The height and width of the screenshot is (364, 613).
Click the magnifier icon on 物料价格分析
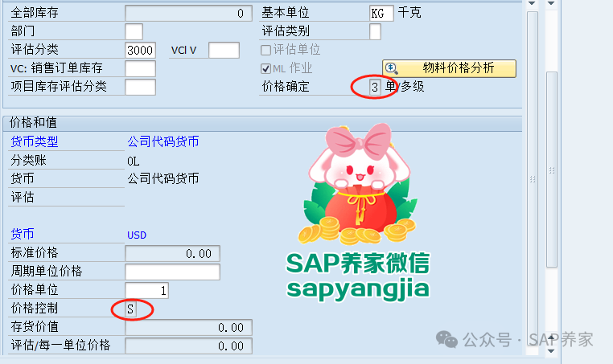pos(391,68)
